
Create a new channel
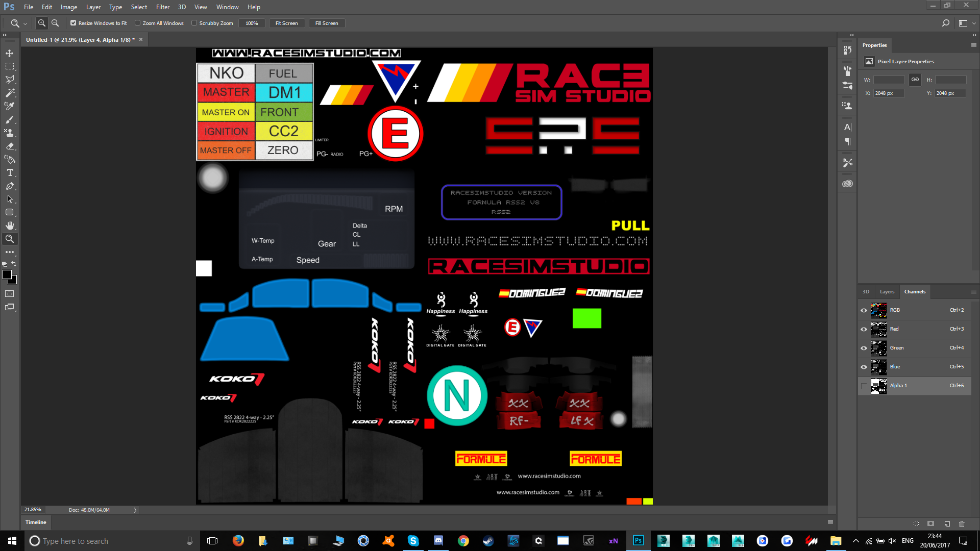click(947, 523)
